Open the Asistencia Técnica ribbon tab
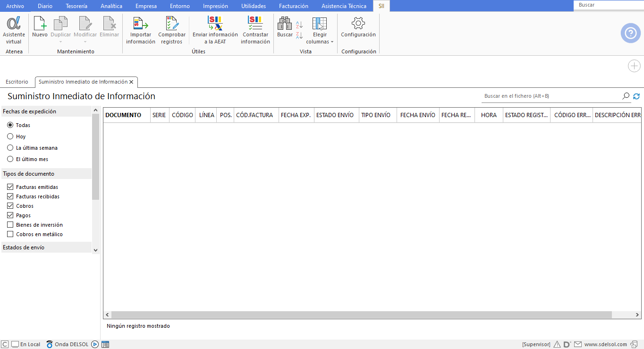 (x=344, y=6)
